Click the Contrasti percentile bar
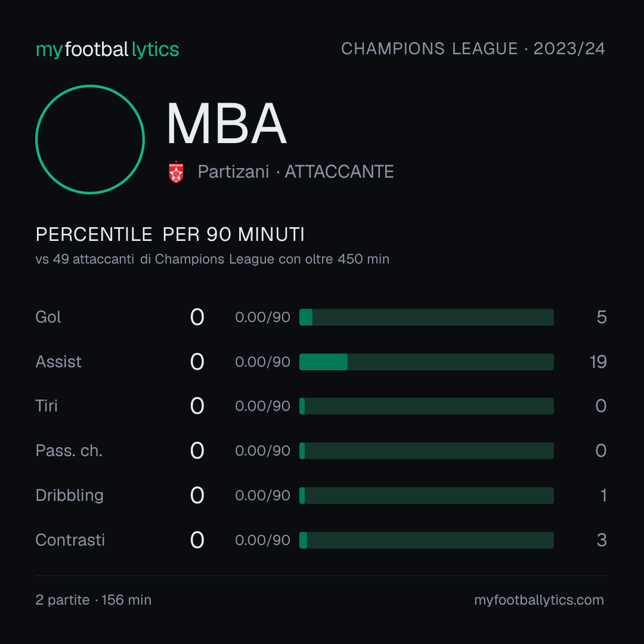The image size is (644, 644). tap(426, 540)
